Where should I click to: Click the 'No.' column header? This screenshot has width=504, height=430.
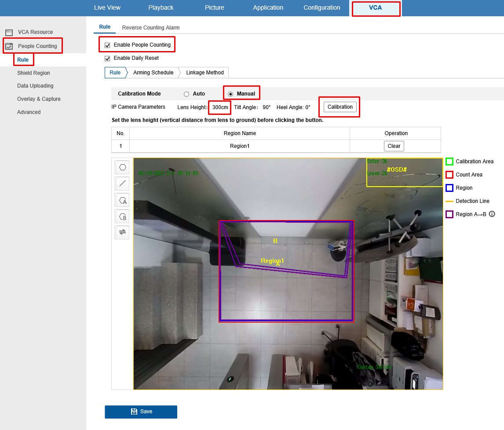click(x=121, y=133)
